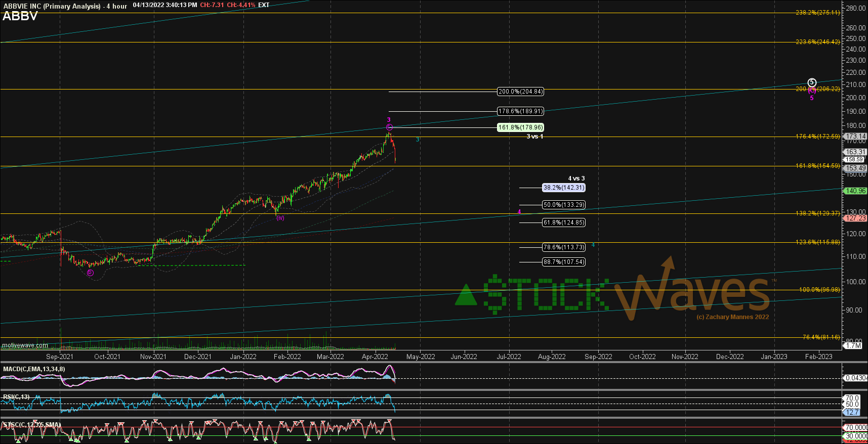This screenshot has width=868, height=444.
Task: Select the 123.6%(115.88) Fibonacci label
Action: (817, 242)
